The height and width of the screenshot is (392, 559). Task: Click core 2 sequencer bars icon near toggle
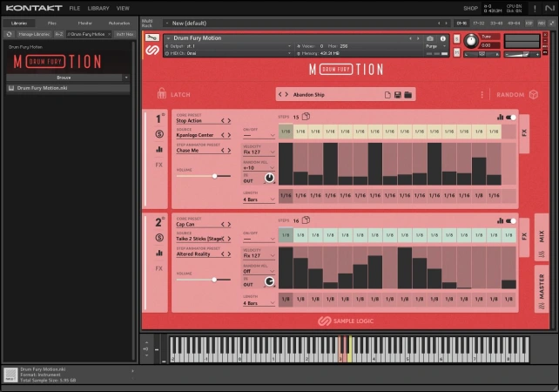point(500,220)
